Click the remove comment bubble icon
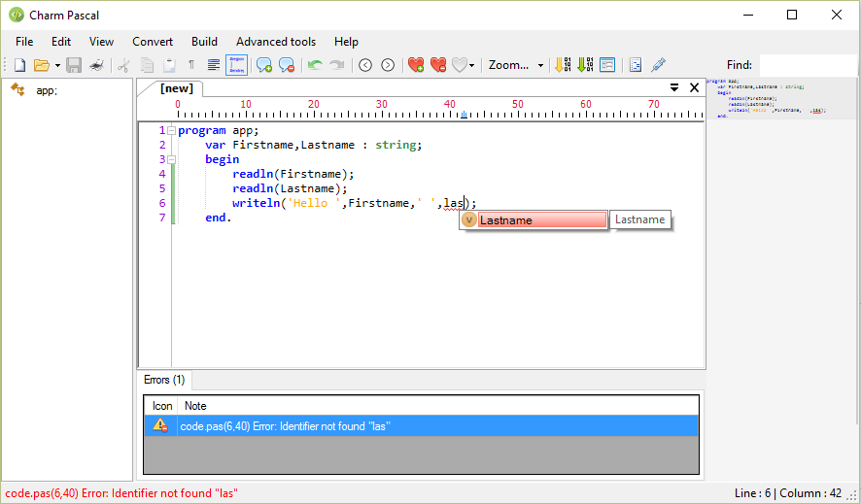The image size is (861, 504). (x=287, y=65)
